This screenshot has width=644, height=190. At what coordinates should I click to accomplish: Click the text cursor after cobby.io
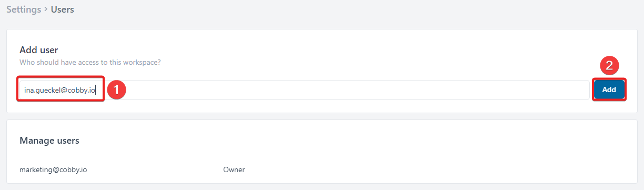[x=96, y=90]
